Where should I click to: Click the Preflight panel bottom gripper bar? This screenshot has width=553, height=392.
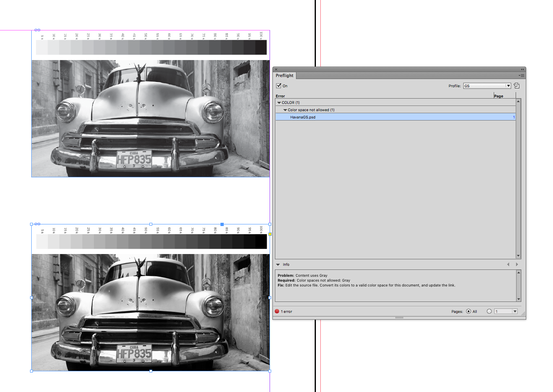pyautogui.click(x=399, y=318)
